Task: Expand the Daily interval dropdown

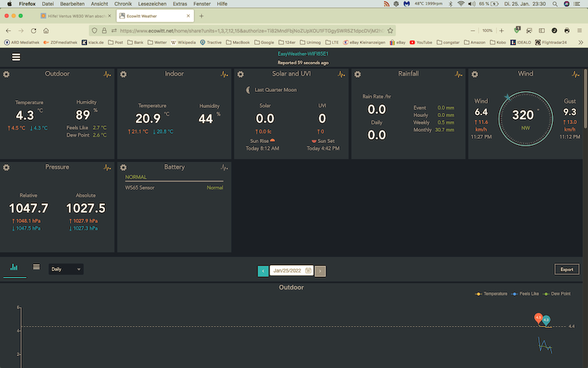Action: [x=66, y=269]
